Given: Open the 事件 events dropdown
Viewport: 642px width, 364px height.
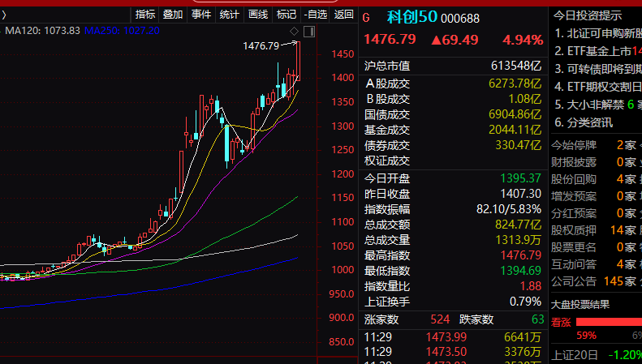Looking at the screenshot, I should (201, 15).
